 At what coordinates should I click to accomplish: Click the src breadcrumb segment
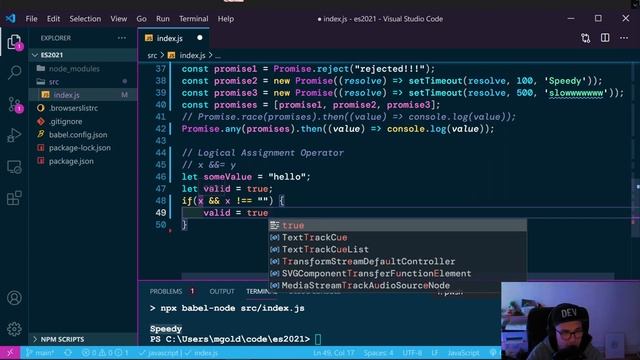pos(152,55)
